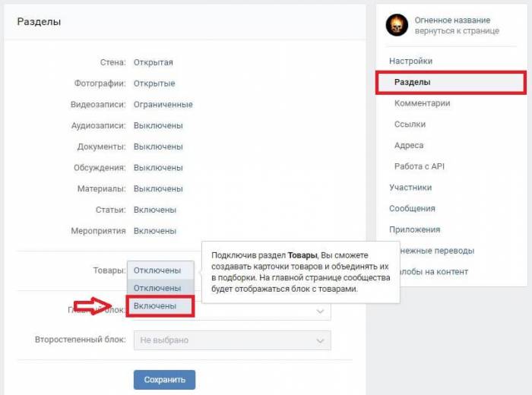Open Видеозаписи Ограниченные setting
This screenshot has width=532, height=395.
(x=163, y=104)
